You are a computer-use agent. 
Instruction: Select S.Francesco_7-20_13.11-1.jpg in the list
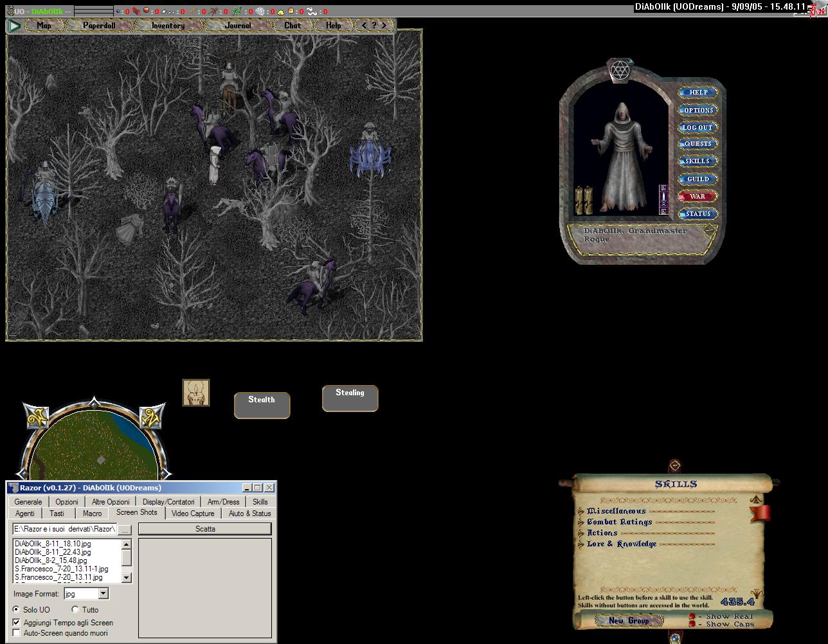[x=62, y=569]
